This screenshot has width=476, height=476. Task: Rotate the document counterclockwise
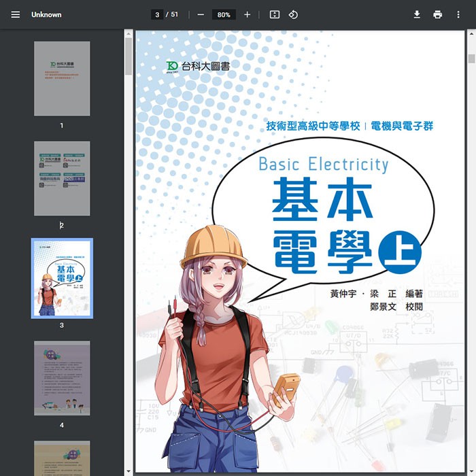293,14
